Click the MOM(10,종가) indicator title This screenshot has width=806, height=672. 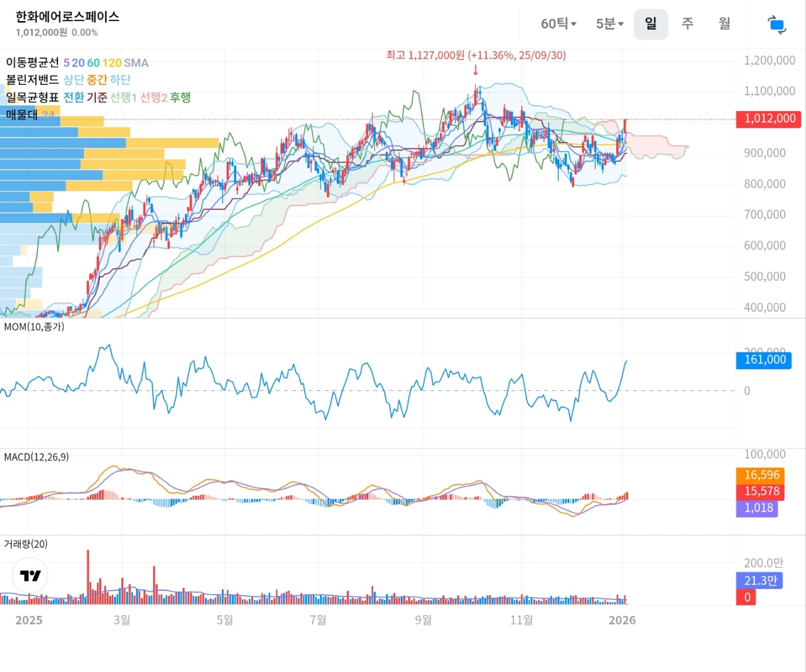pos(34,327)
